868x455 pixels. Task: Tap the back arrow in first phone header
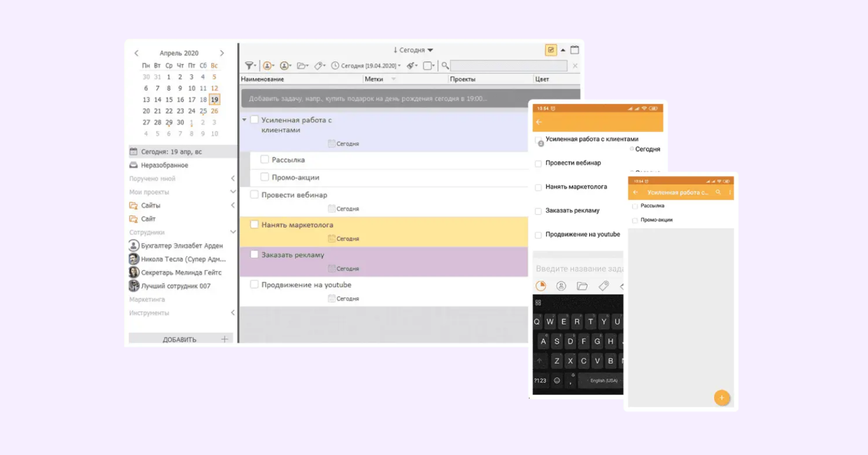tap(539, 122)
